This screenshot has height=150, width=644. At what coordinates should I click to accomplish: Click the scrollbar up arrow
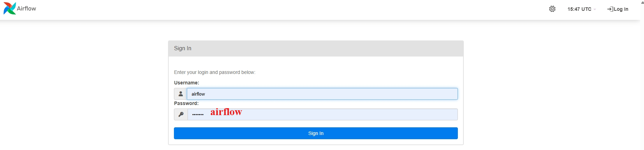pyautogui.click(x=642, y=2)
